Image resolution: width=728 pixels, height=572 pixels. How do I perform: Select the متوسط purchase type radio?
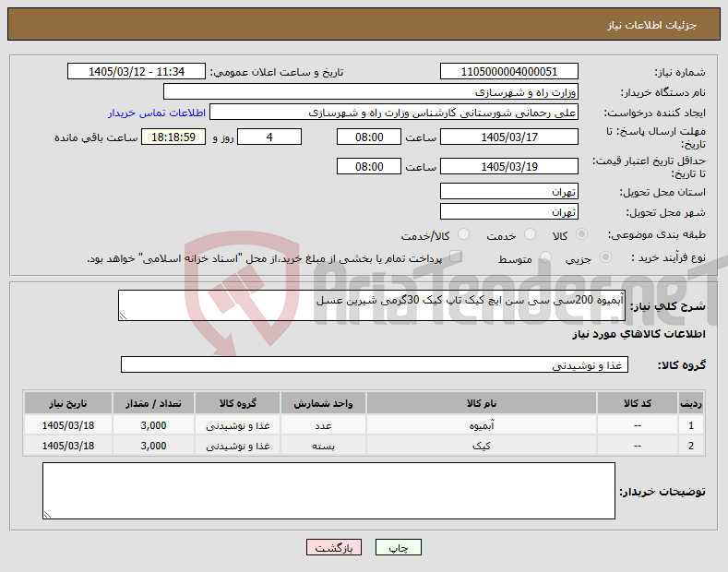545,256
